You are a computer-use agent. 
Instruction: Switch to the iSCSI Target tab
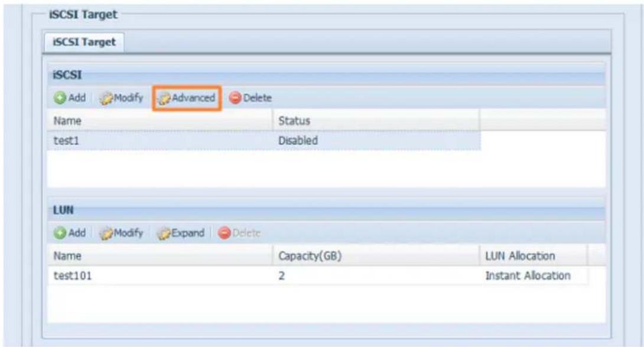(x=83, y=41)
